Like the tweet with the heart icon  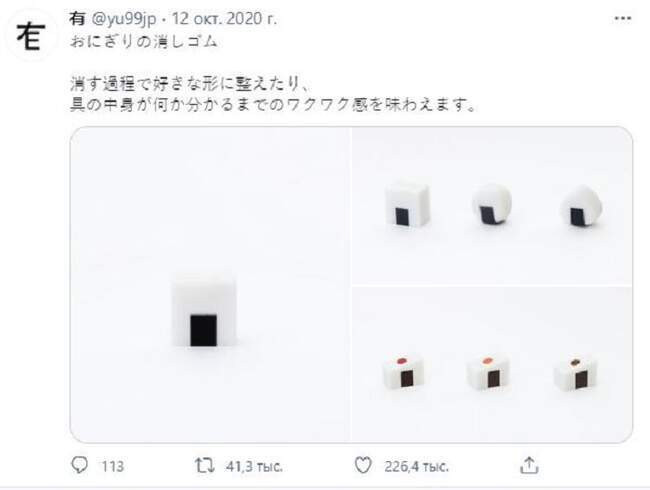pyautogui.click(x=363, y=466)
